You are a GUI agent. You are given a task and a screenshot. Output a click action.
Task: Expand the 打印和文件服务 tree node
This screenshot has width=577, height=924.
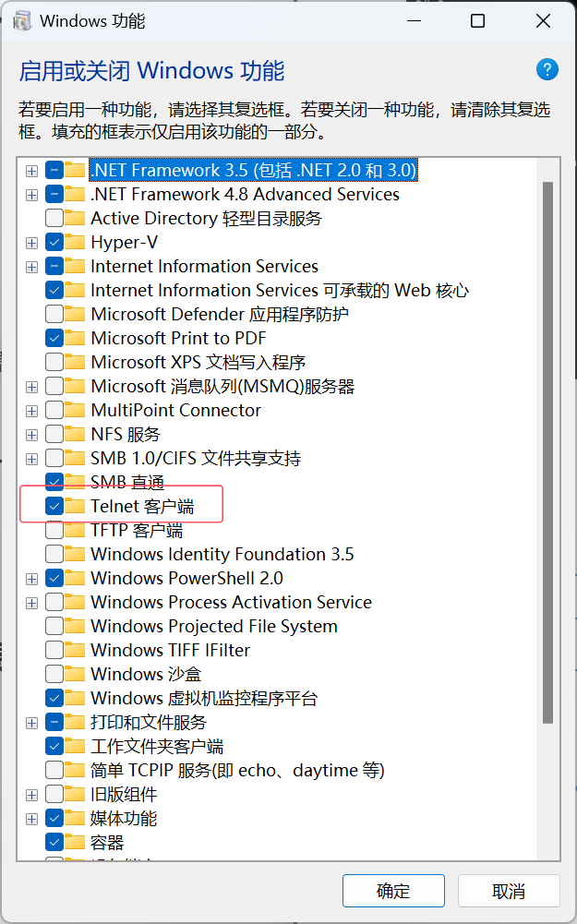point(32,723)
